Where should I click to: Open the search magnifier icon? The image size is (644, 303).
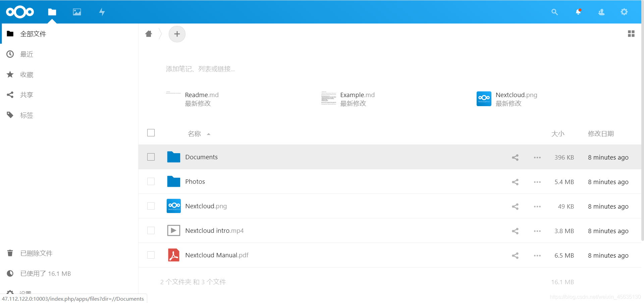point(554,12)
